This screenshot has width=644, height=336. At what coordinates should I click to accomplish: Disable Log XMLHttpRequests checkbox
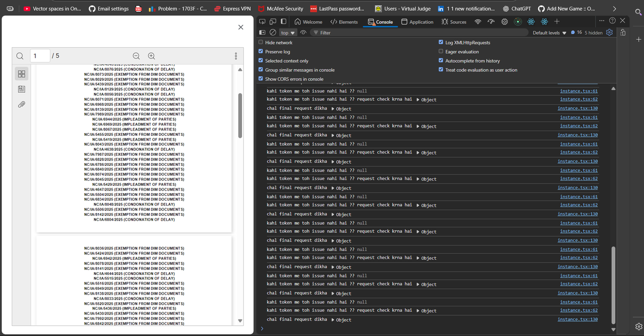(441, 42)
